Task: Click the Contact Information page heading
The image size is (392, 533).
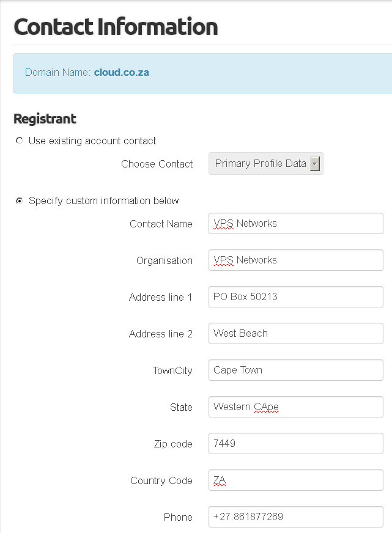Action: click(116, 27)
